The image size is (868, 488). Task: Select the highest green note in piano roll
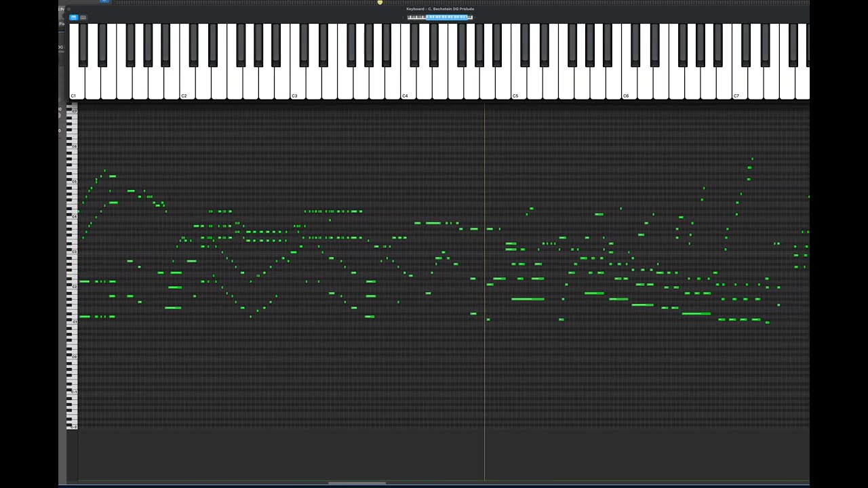(x=752, y=159)
